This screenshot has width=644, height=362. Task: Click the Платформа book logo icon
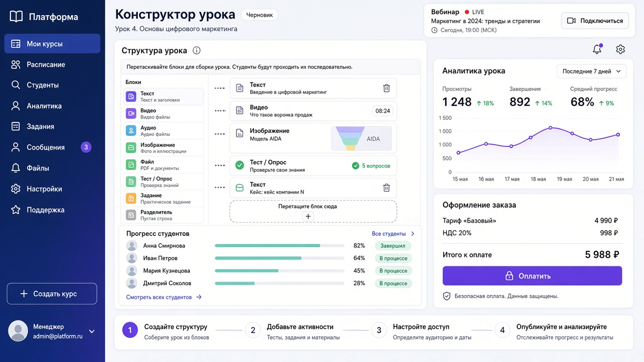16,17
